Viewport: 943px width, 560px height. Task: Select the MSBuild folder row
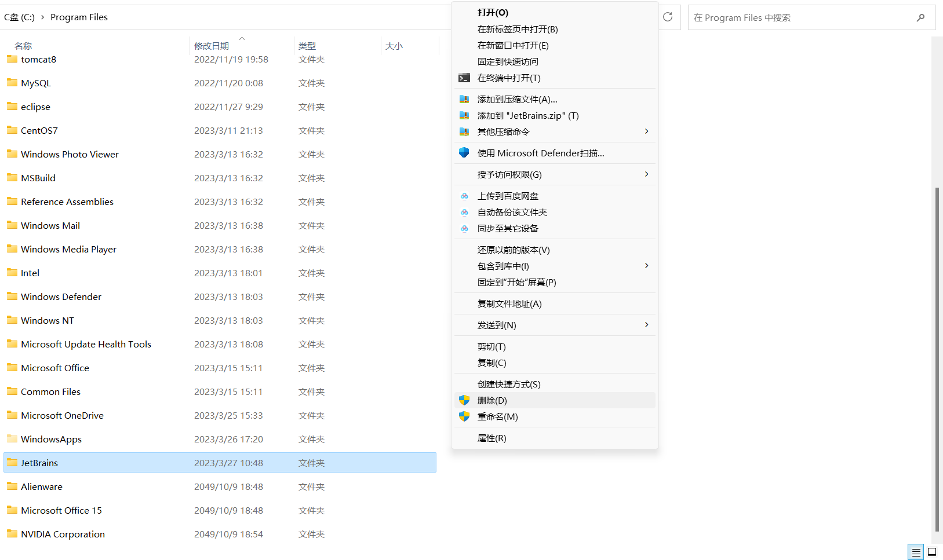click(220, 178)
